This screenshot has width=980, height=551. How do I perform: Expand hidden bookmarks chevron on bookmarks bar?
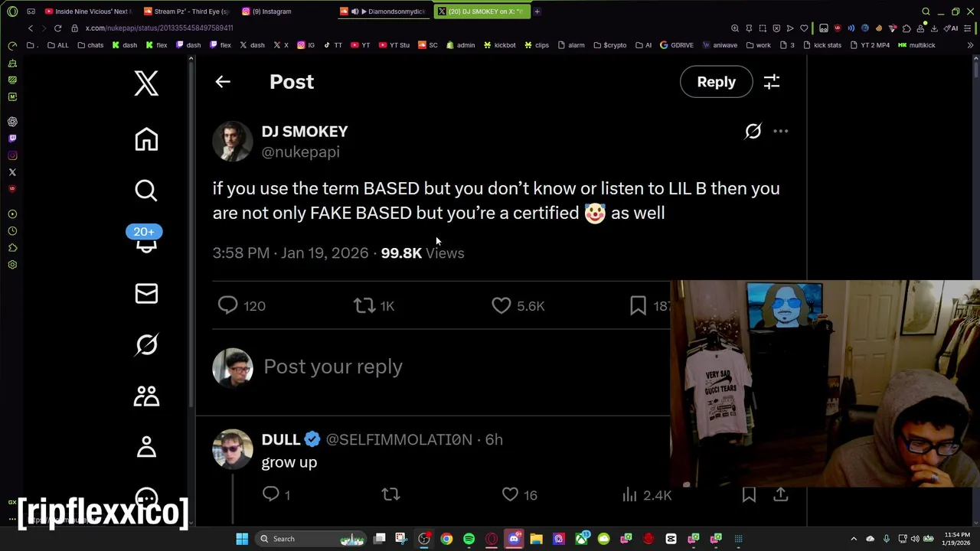point(970,45)
